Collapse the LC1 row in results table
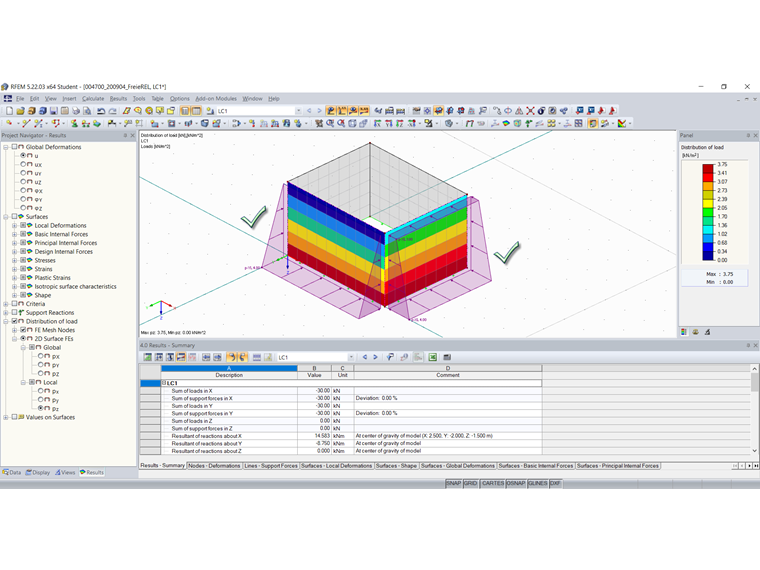The height and width of the screenshot is (570, 760). tap(164, 383)
